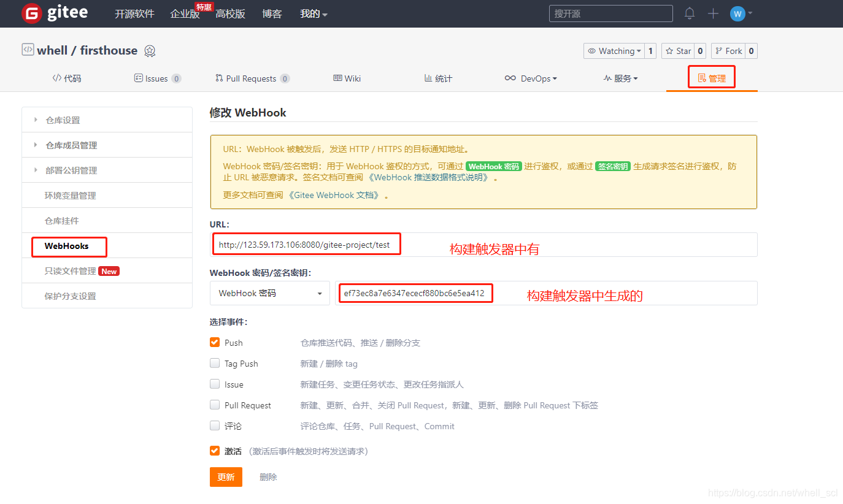Click the 删除 link
843x504 pixels.
point(268,477)
